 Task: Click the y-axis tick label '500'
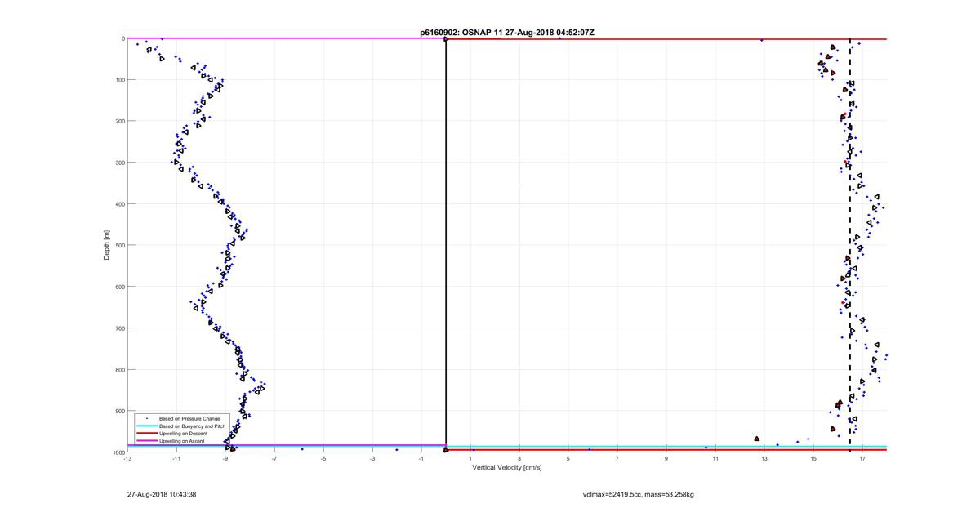pyautogui.click(x=118, y=245)
